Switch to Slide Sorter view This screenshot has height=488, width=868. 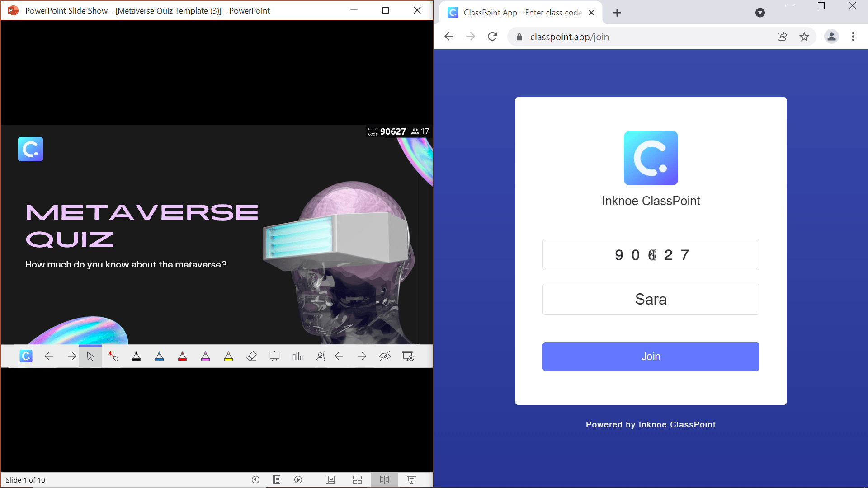coord(358,480)
